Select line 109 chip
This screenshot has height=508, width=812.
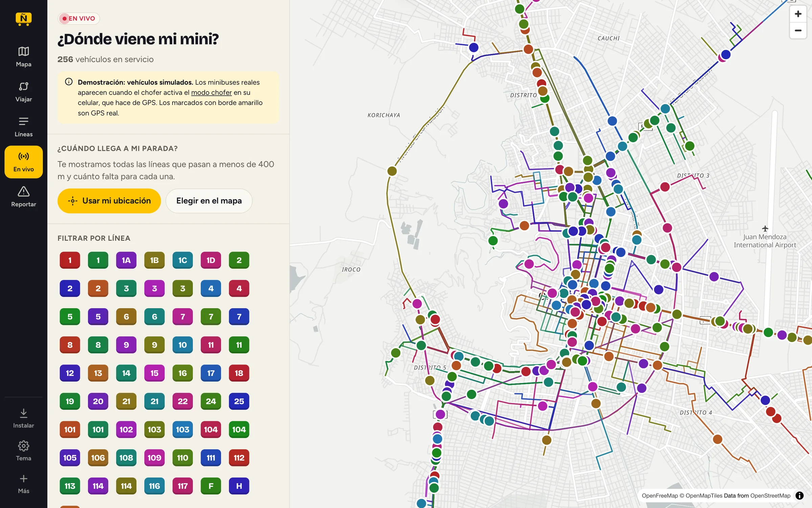[x=154, y=458]
